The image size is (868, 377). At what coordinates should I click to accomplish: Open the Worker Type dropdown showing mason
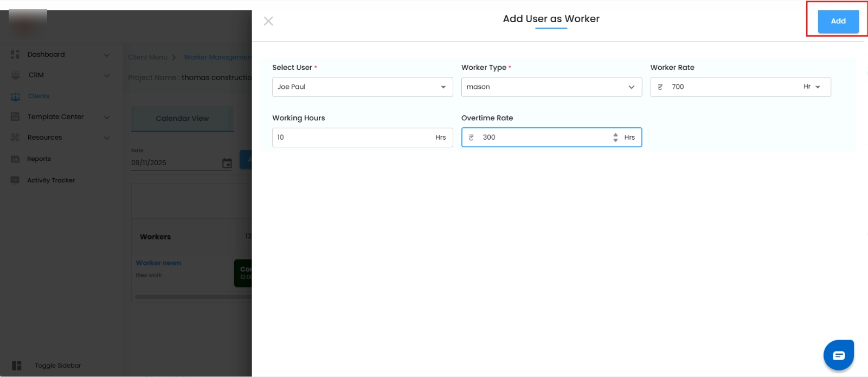pyautogui.click(x=551, y=87)
